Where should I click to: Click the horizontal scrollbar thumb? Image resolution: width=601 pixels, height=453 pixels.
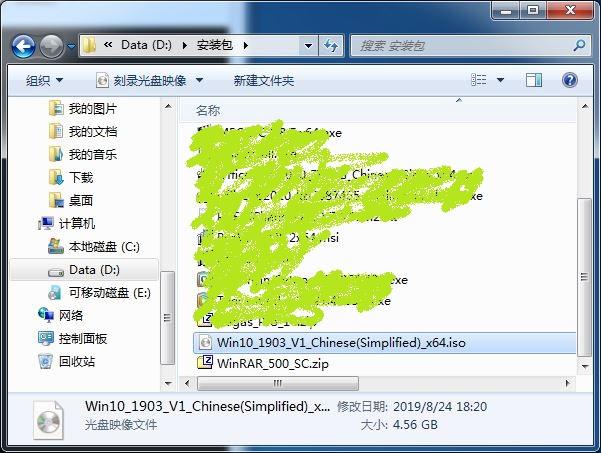[278, 383]
